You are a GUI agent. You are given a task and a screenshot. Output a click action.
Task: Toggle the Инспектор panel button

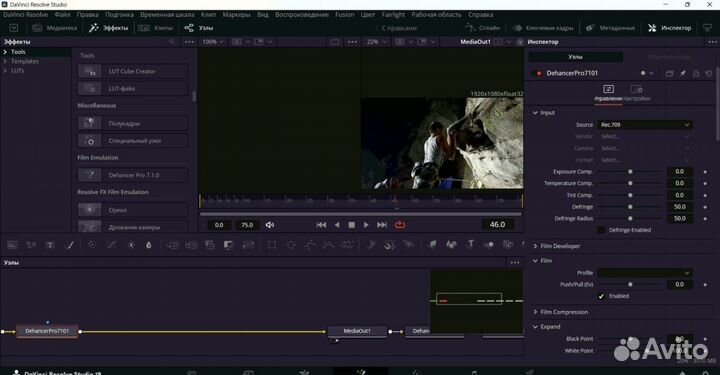(669, 28)
